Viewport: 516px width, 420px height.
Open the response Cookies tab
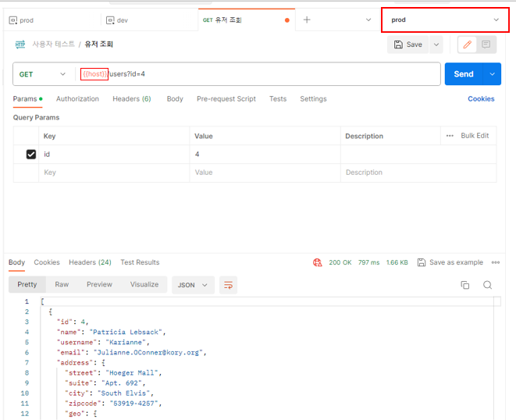coord(47,262)
